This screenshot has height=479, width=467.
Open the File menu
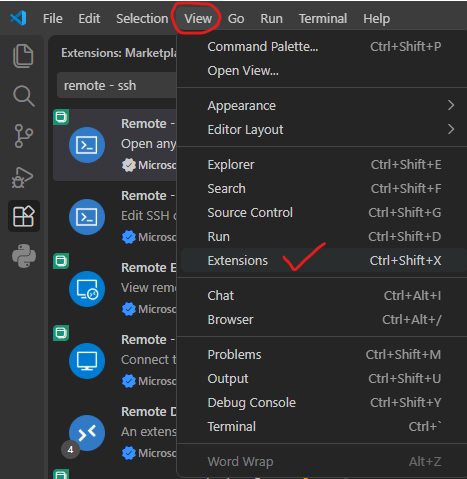point(53,19)
